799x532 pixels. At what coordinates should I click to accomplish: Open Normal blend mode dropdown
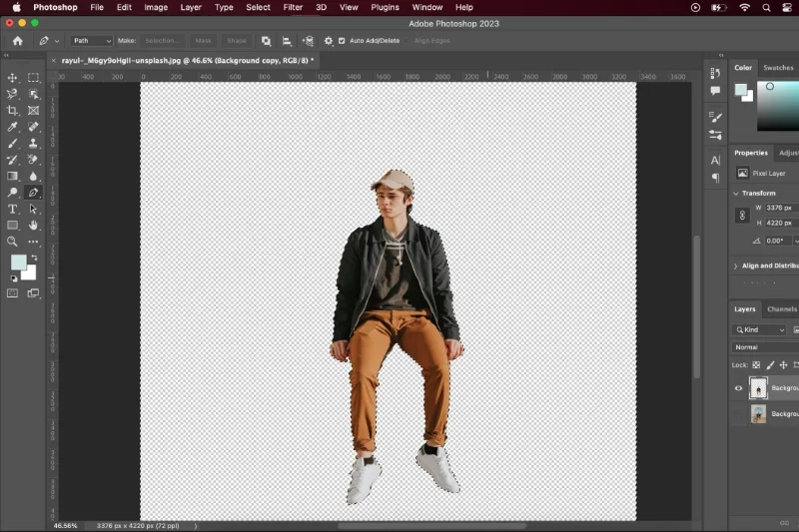(x=765, y=347)
